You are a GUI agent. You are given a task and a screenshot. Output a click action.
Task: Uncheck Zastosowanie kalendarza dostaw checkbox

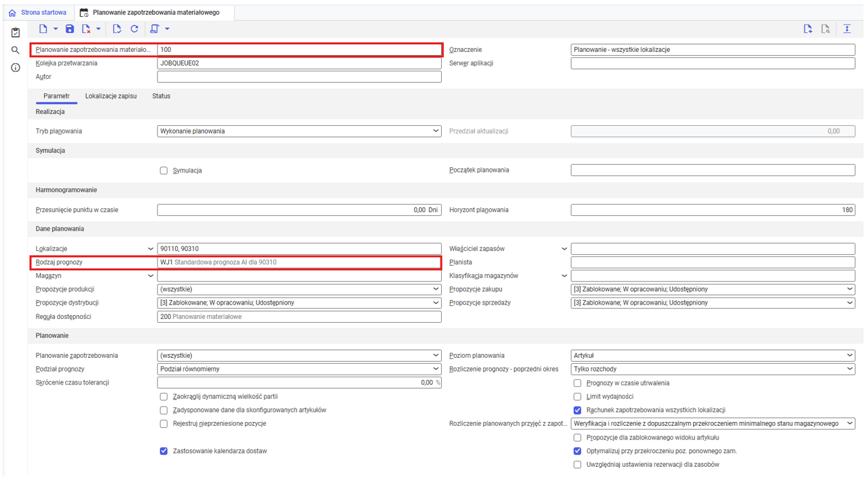pos(164,451)
